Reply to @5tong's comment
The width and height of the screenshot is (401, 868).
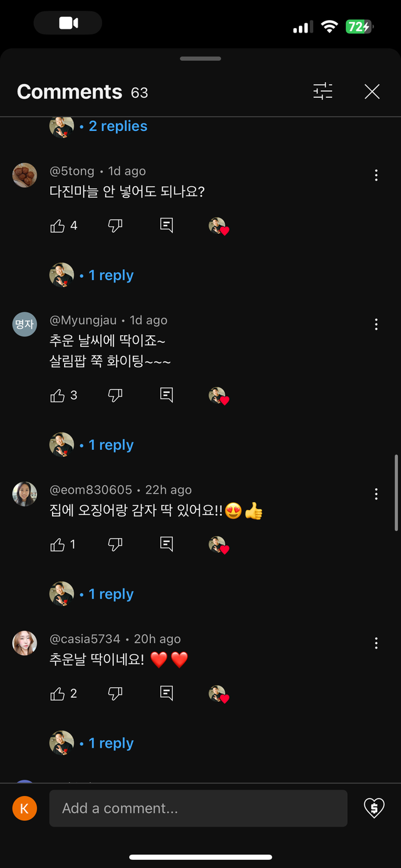point(167,226)
